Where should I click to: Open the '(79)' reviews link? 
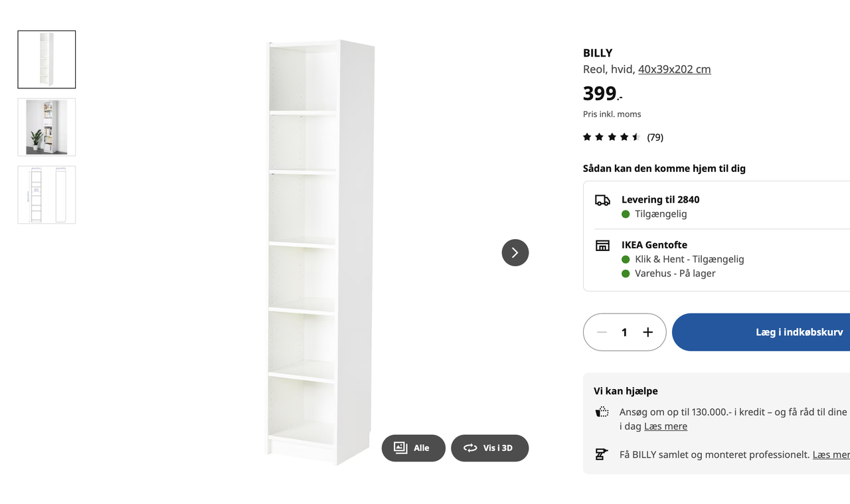pos(655,137)
